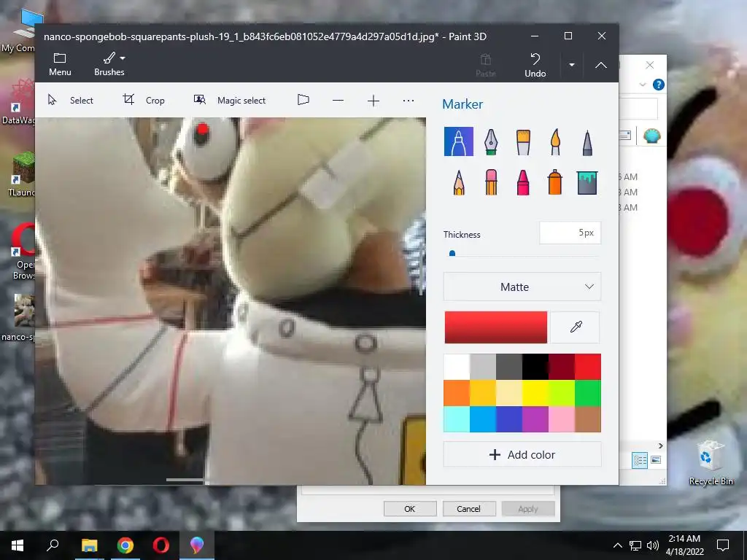This screenshot has width=747, height=560.
Task: Select the Pixel pen brush
Action: (x=587, y=141)
